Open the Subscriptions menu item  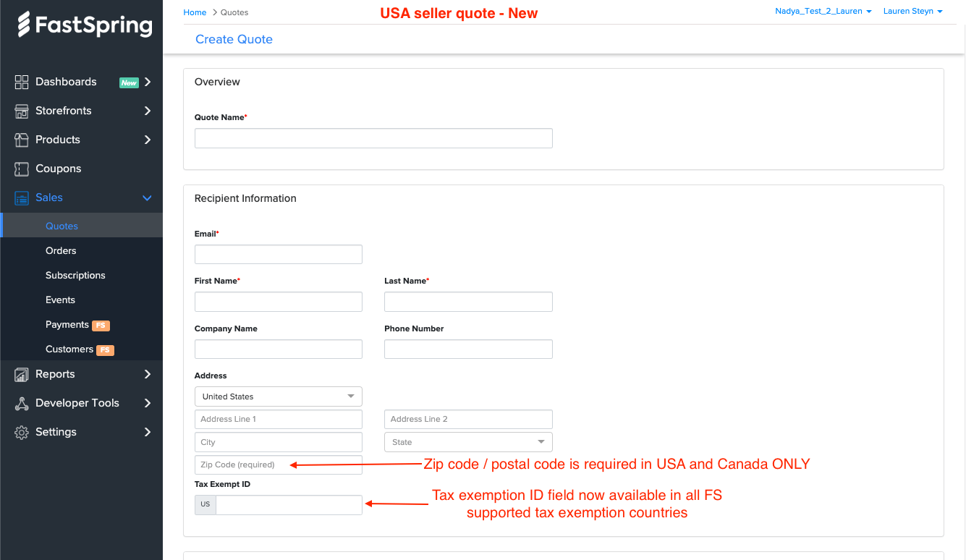(x=75, y=275)
